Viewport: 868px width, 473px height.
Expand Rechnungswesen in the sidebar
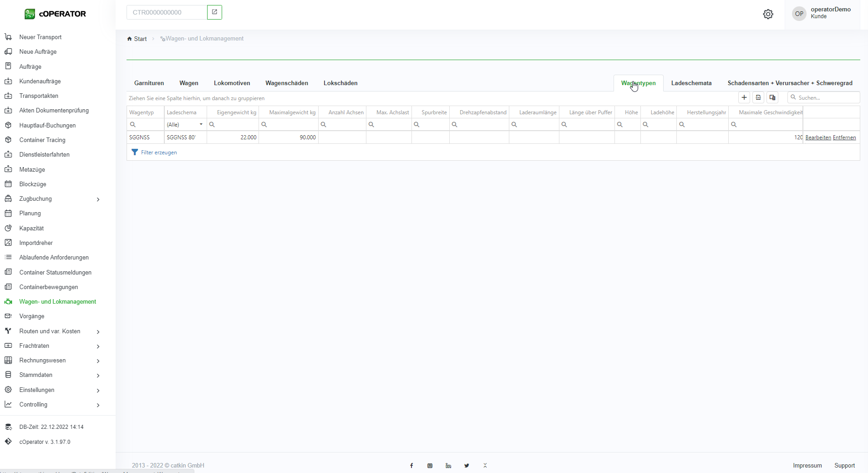click(98, 361)
